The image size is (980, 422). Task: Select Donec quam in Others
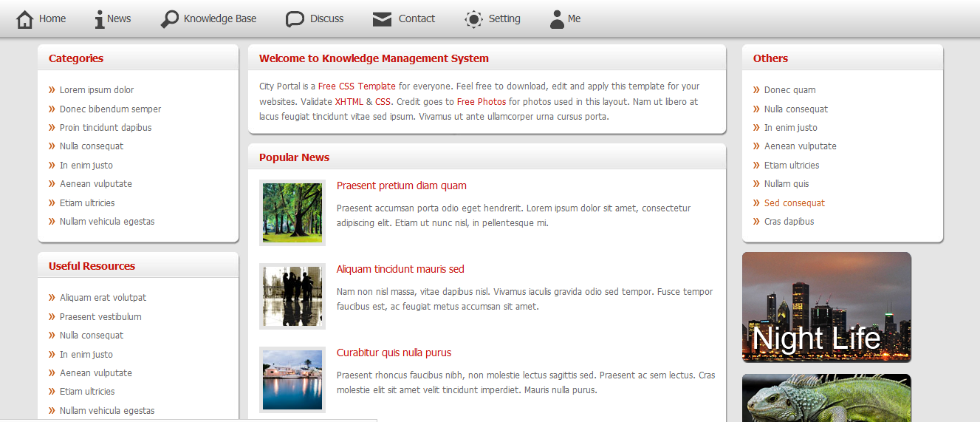click(x=790, y=90)
